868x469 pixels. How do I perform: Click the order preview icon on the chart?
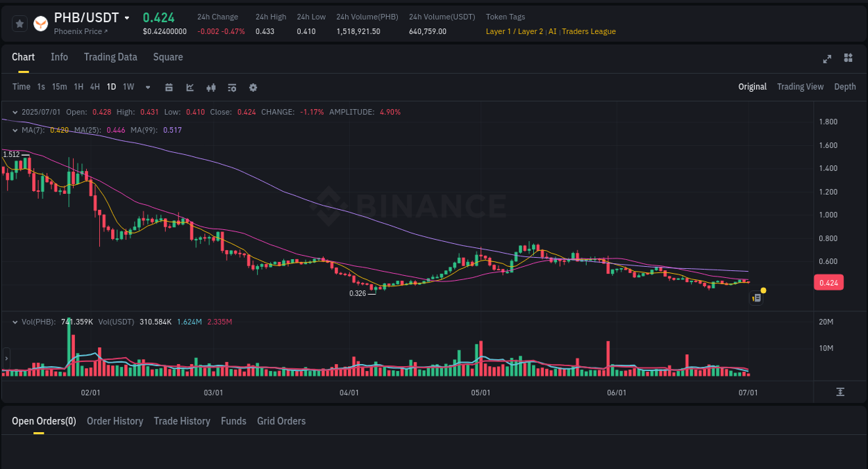pyautogui.click(x=756, y=297)
